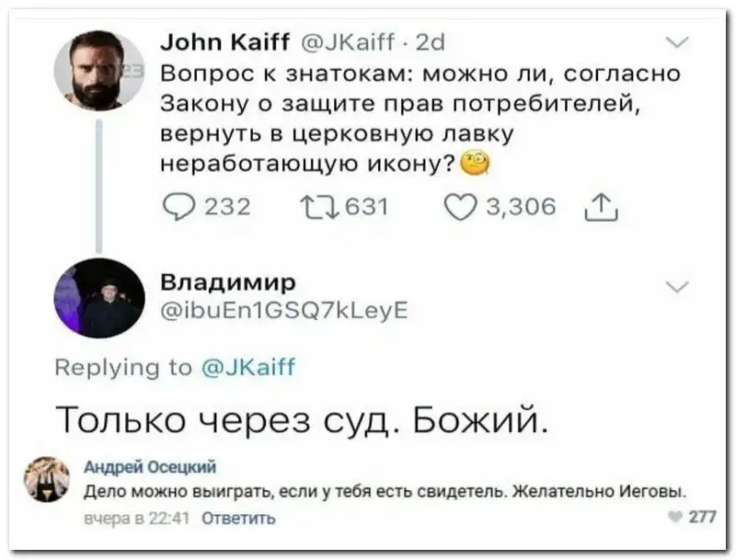Open the chevron menu on Владимир's reply
This screenshot has width=736, height=560.
pyautogui.click(x=676, y=287)
